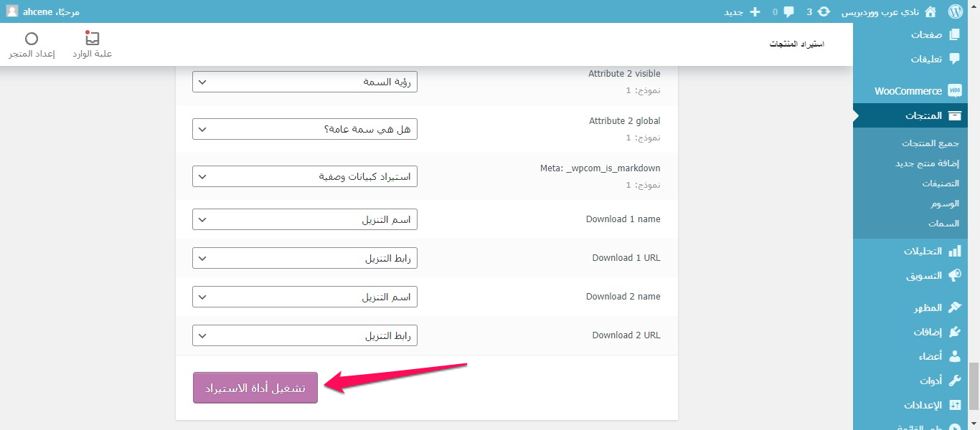
Task: Click the WordPress logo icon
Action: click(955, 11)
